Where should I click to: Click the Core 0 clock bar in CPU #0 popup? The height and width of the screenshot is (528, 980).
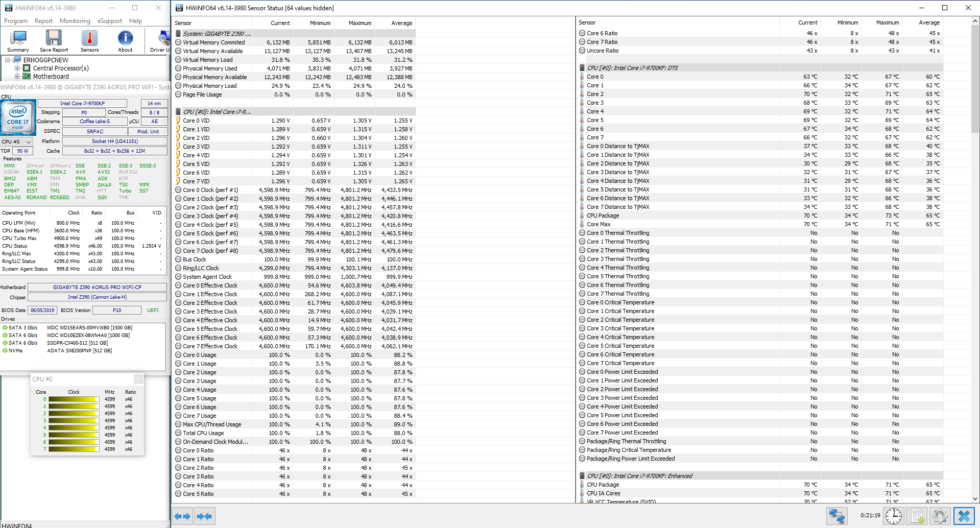coord(74,399)
